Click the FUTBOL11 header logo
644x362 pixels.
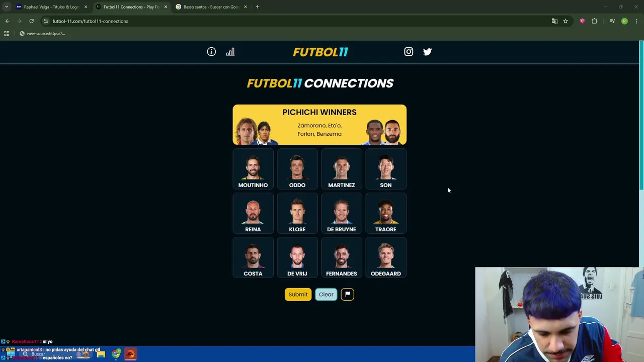320,52
